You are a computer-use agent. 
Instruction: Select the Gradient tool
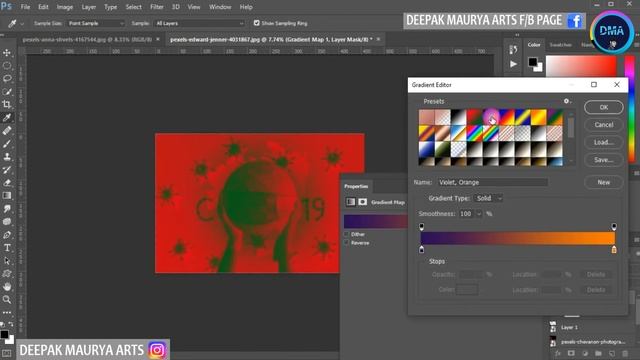[7, 196]
